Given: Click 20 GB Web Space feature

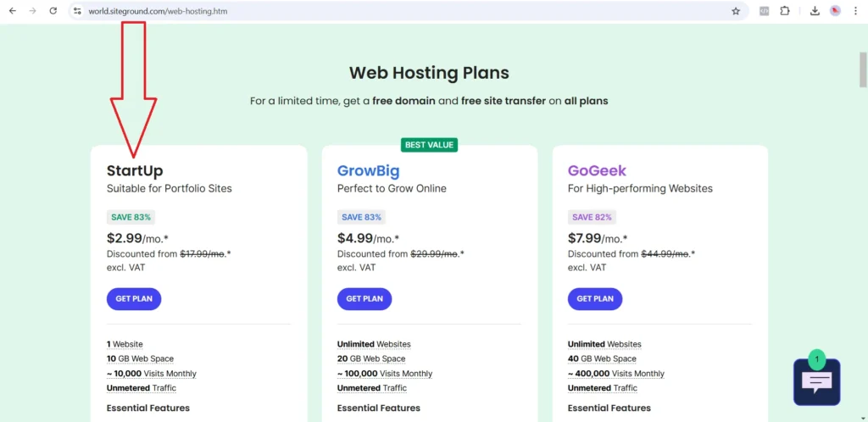Looking at the screenshot, I should coord(371,359).
